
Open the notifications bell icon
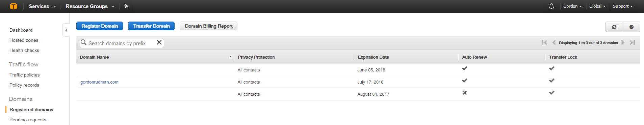[551, 6]
